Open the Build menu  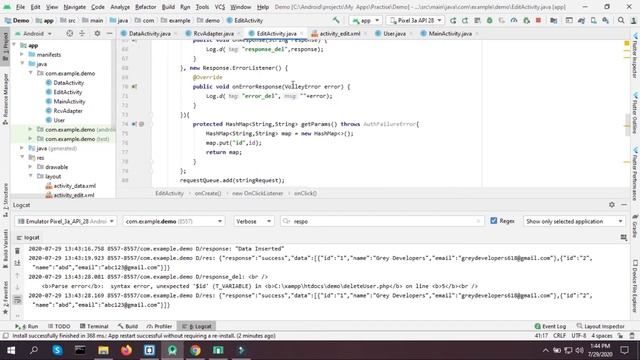pos(168,7)
